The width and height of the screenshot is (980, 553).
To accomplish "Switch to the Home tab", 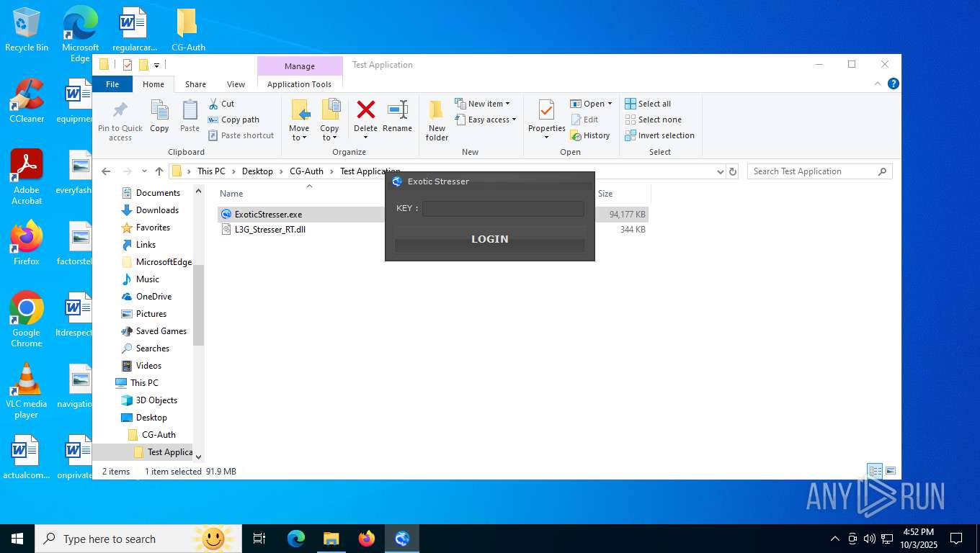I will coord(153,84).
